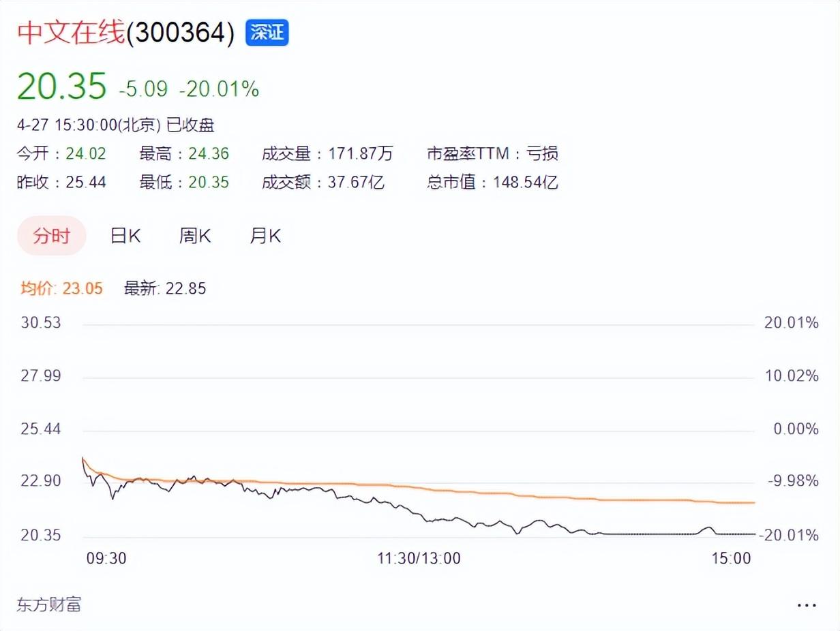Click the 总市值 value 148.54亿
This screenshot has height=631, width=840.
click(x=524, y=183)
